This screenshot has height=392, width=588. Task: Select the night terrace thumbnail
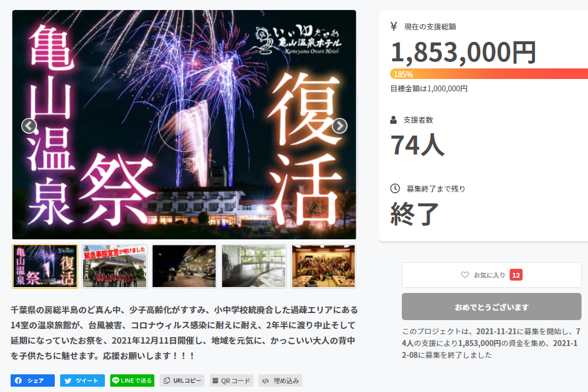click(x=184, y=266)
